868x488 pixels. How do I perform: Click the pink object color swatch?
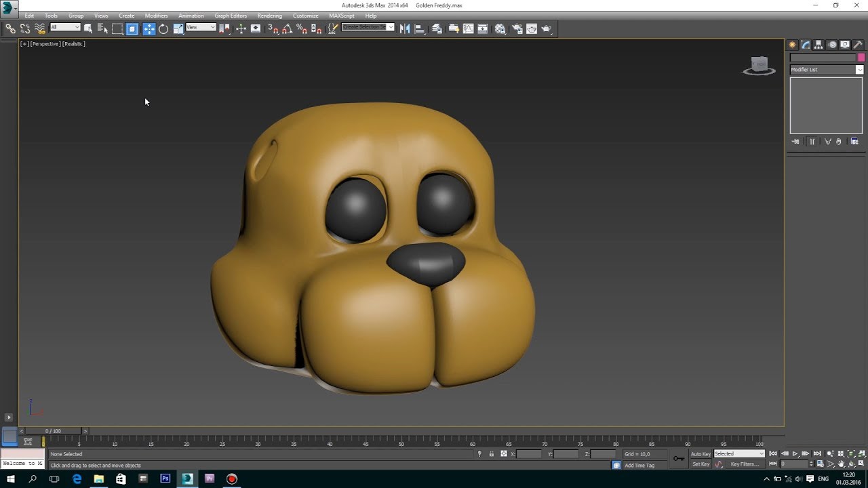coord(861,58)
